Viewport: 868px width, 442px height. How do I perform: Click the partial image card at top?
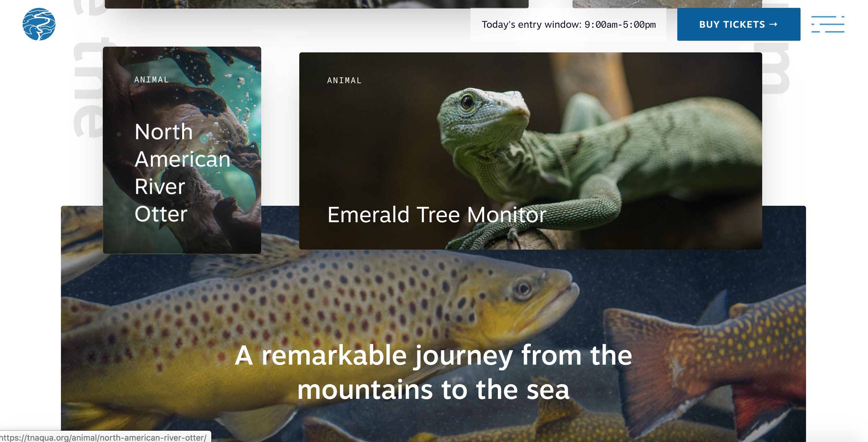(x=316, y=4)
